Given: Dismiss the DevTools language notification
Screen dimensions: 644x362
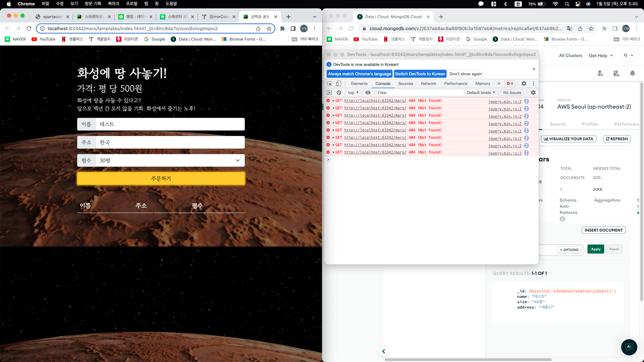Looking at the screenshot, I should (x=534, y=69).
